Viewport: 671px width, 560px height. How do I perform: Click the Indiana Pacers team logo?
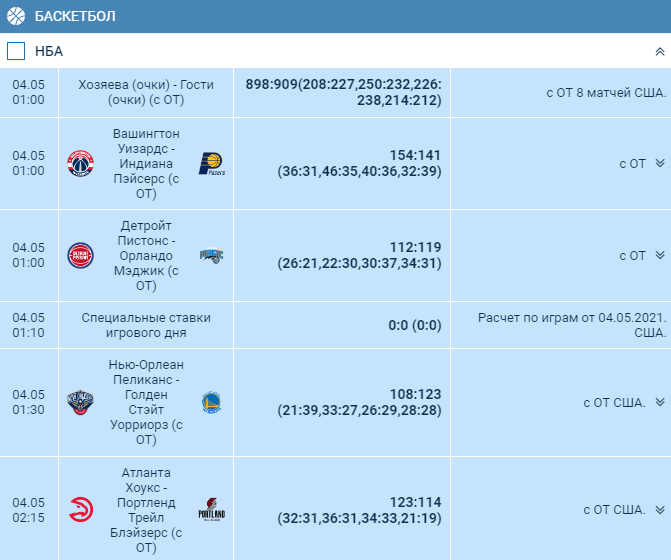(x=212, y=164)
